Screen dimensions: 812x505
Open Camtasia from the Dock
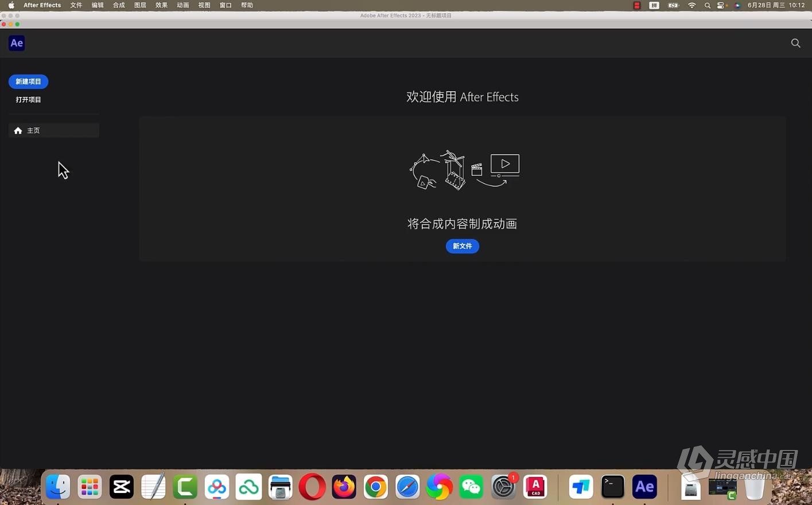pyautogui.click(x=185, y=487)
